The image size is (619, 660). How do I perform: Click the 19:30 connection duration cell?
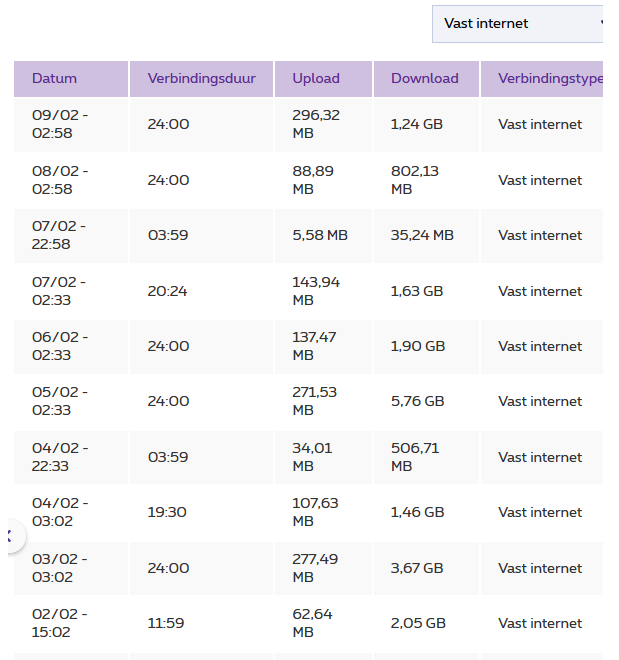[x=168, y=512]
